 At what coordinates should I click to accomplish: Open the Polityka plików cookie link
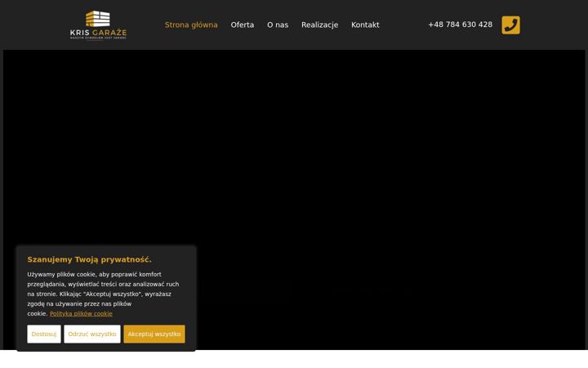tap(81, 313)
